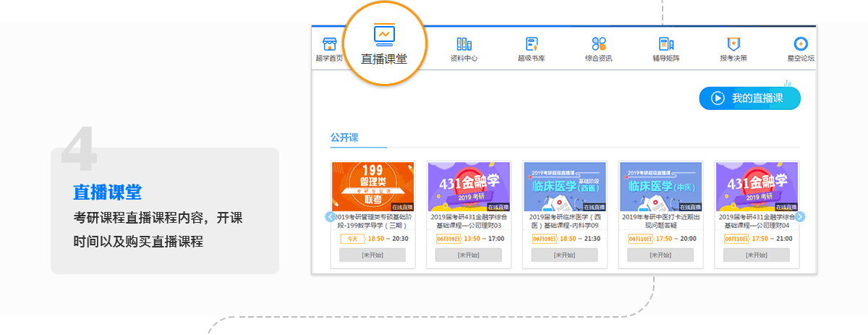Click the 超级书库 library icon
The image size is (868, 335).
point(532,44)
